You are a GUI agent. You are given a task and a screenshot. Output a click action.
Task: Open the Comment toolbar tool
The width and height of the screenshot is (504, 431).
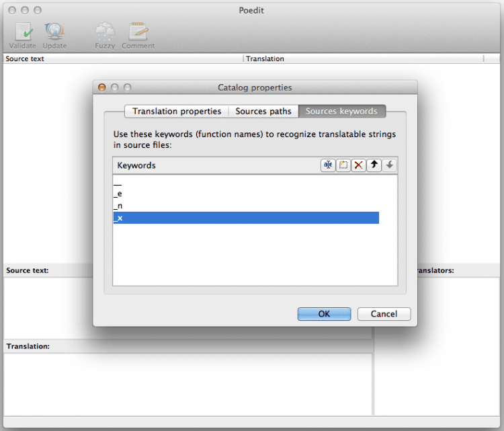point(138,35)
